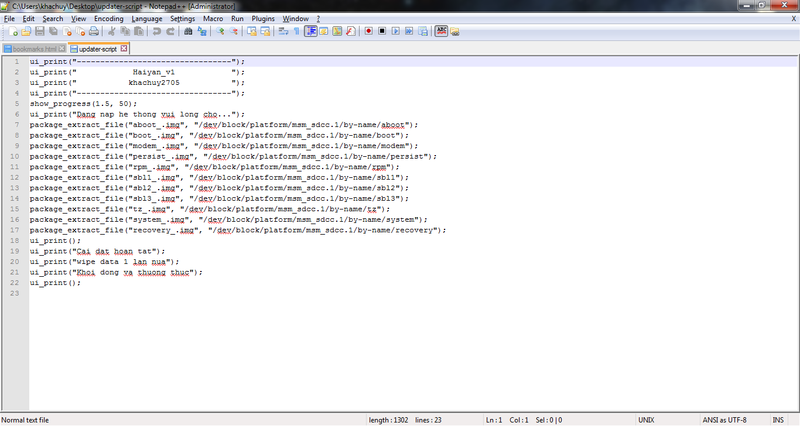
Task: Click the Zoom Out magnifier icon
Action: click(x=234, y=32)
